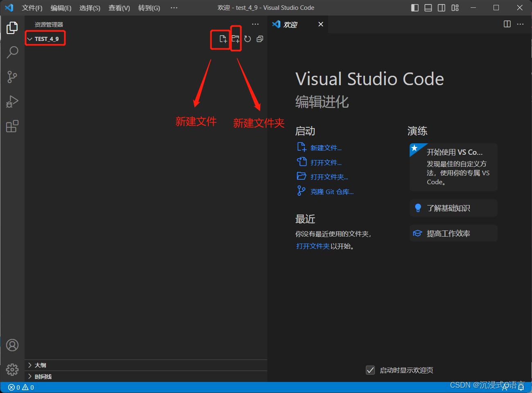Open the 提高工作效率 walkthrough
The image size is (532, 393).
453,233
